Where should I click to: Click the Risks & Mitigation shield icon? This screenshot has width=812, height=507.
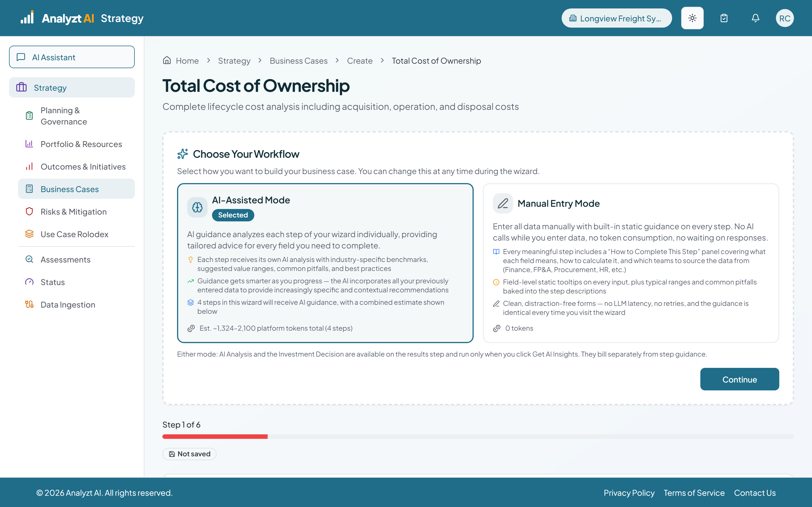pyautogui.click(x=29, y=211)
